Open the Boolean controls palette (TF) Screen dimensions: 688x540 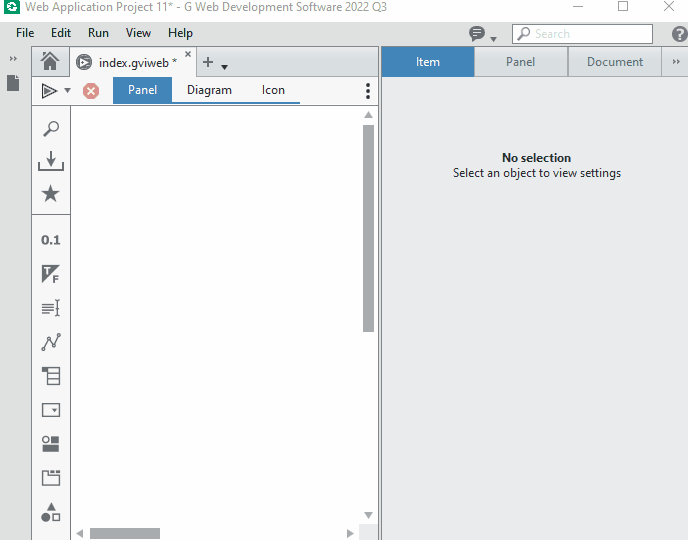50,274
